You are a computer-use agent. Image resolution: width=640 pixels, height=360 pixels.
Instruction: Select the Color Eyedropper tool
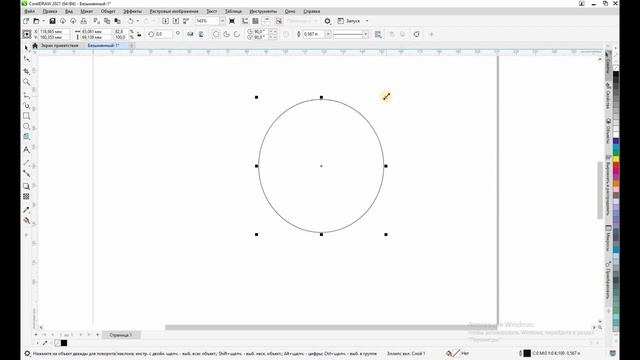click(27, 210)
